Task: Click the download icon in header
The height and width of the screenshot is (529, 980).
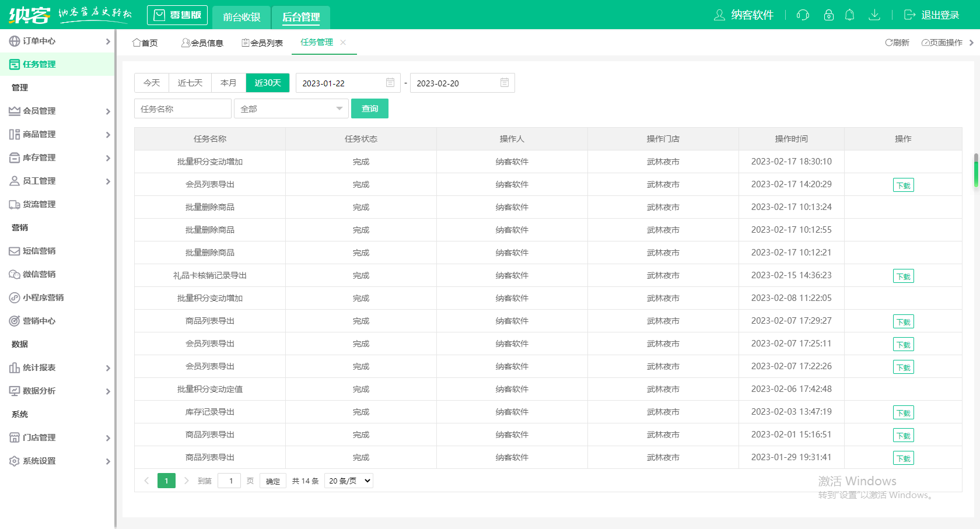Action: [874, 15]
